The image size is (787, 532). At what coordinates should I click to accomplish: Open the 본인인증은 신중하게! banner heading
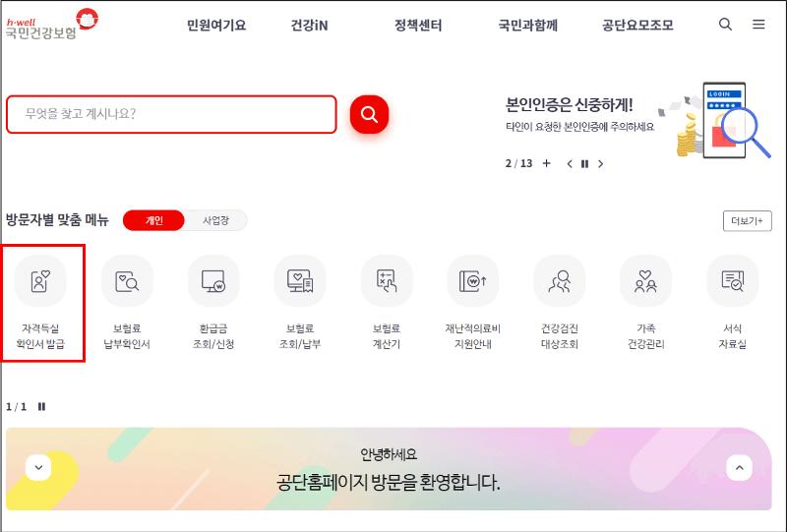569,104
